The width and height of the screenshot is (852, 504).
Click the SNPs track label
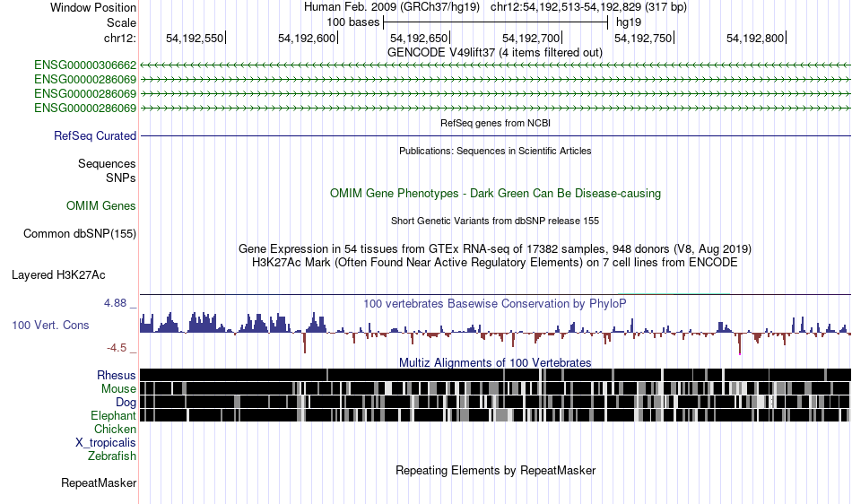[x=121, y=178]
